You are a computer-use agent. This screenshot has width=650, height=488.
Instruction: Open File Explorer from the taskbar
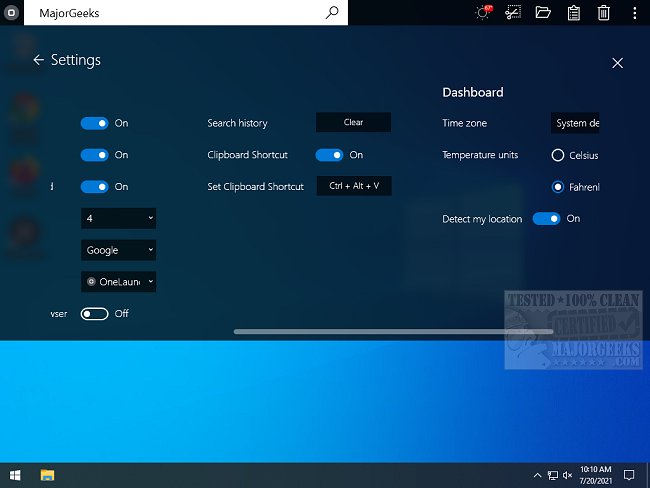coord(47,475)
